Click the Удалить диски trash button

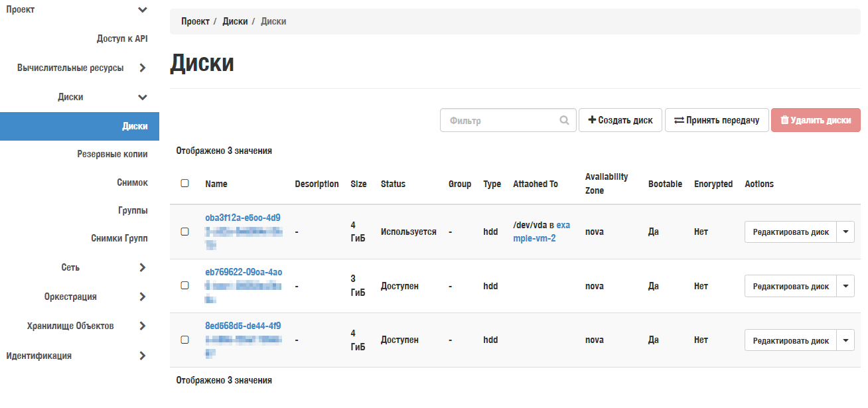(x=816, y=121)
